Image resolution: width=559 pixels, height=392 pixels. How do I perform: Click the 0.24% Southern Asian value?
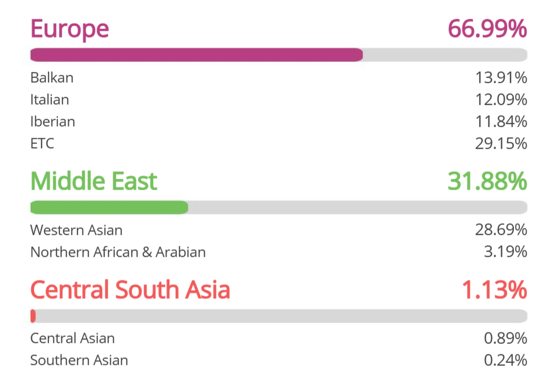point(505,360)
